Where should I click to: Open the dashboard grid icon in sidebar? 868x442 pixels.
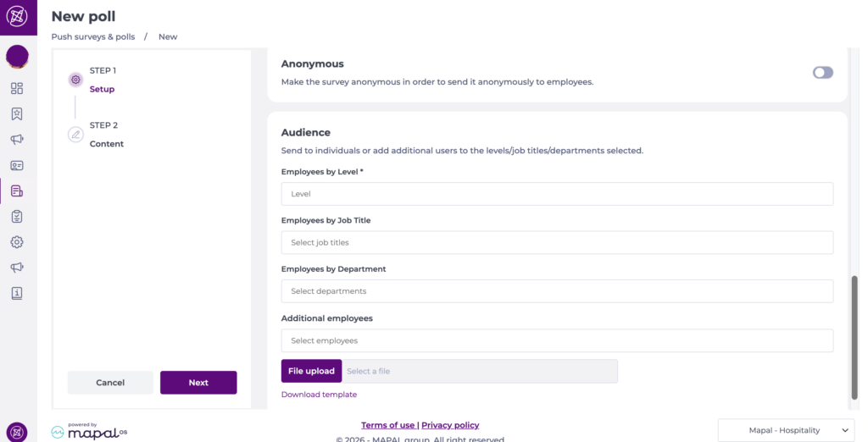click(x=17, y=88)
